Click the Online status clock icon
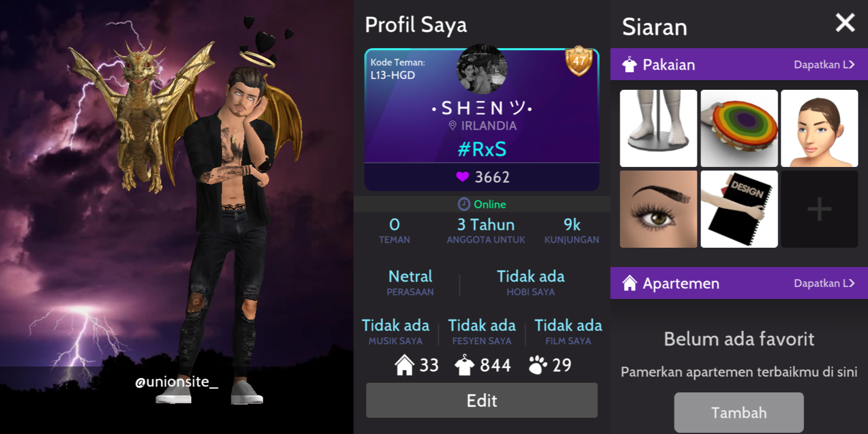868x434 pixels. (x=464, y=204)
